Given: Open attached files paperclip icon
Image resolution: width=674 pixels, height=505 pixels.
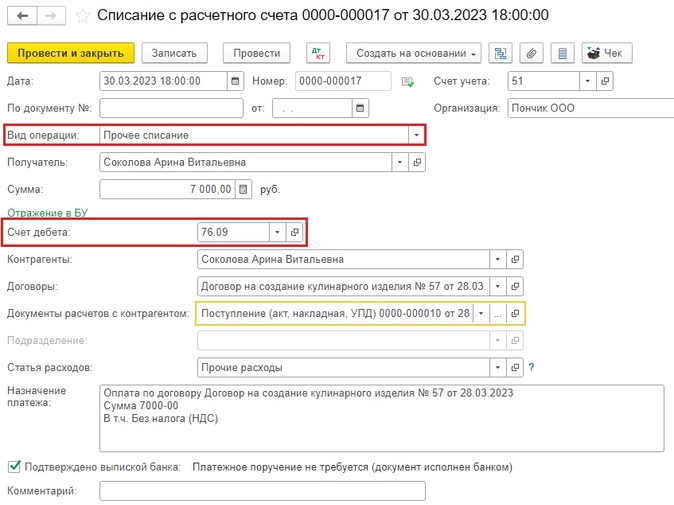Looking at the screenshot, I should click(533, 52).
